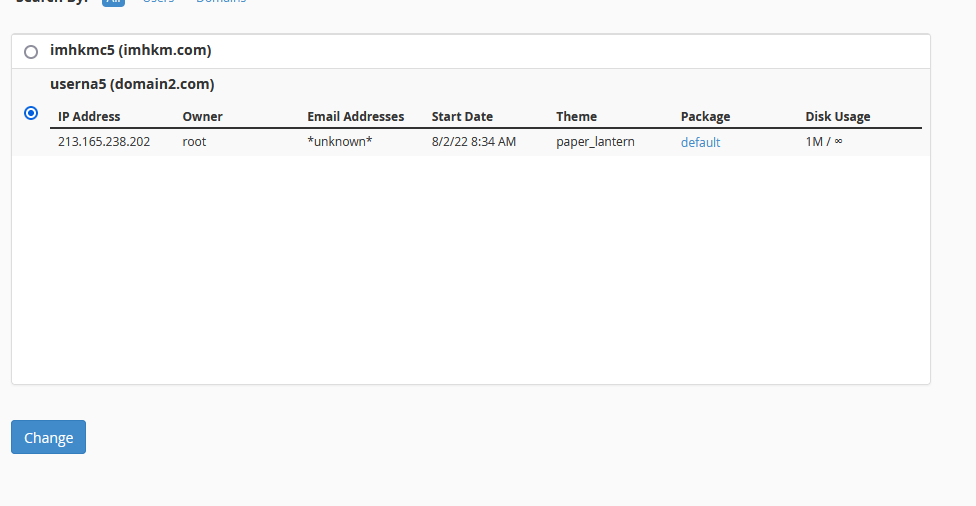Click the 8/2/22 8:34 AM start date

tap(473, 142)
